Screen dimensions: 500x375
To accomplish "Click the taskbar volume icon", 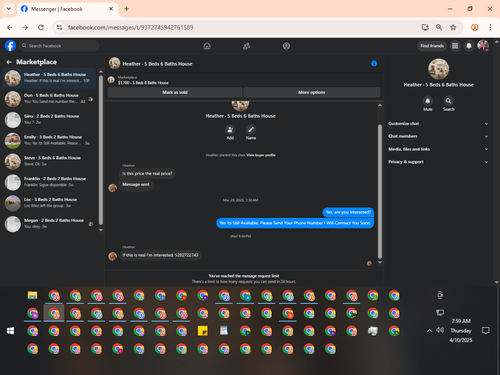I will pos(440,330).
